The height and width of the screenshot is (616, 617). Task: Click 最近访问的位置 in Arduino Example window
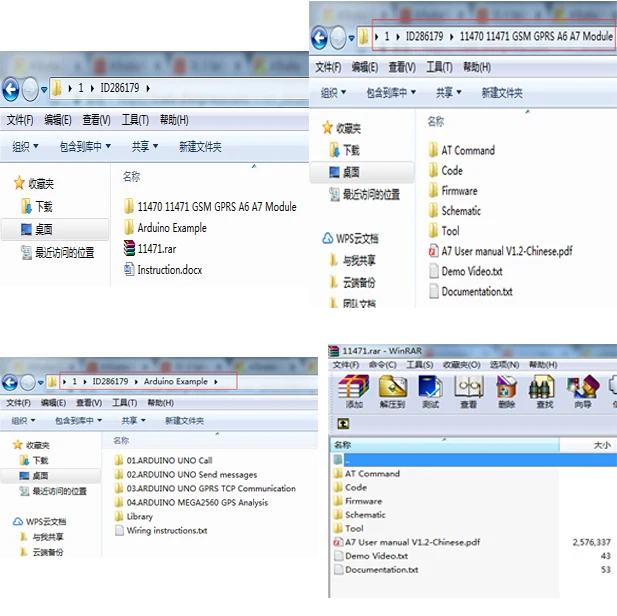click(53, 491)
